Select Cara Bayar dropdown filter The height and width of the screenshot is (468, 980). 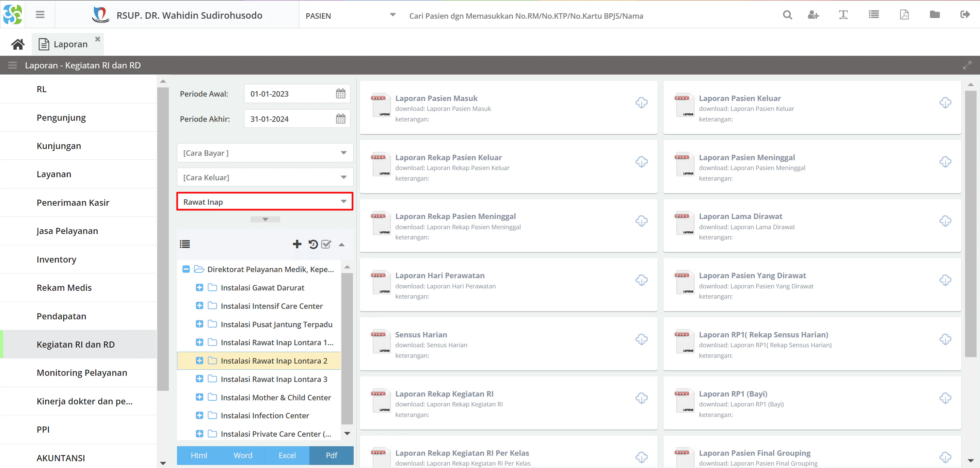[263, 152]
